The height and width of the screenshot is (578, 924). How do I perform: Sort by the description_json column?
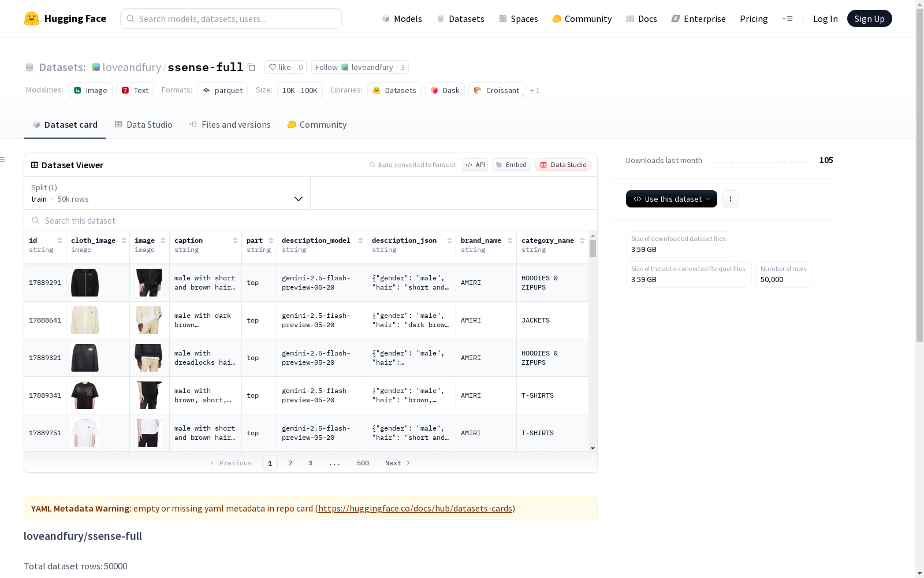pos(449,240)
